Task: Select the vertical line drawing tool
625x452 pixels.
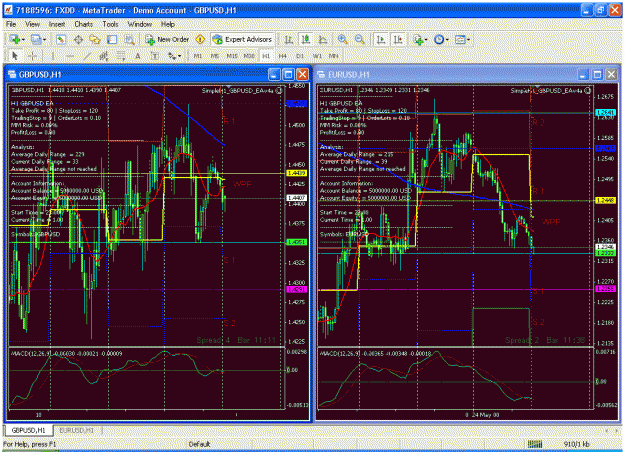Action: click(x=53, y=56)
